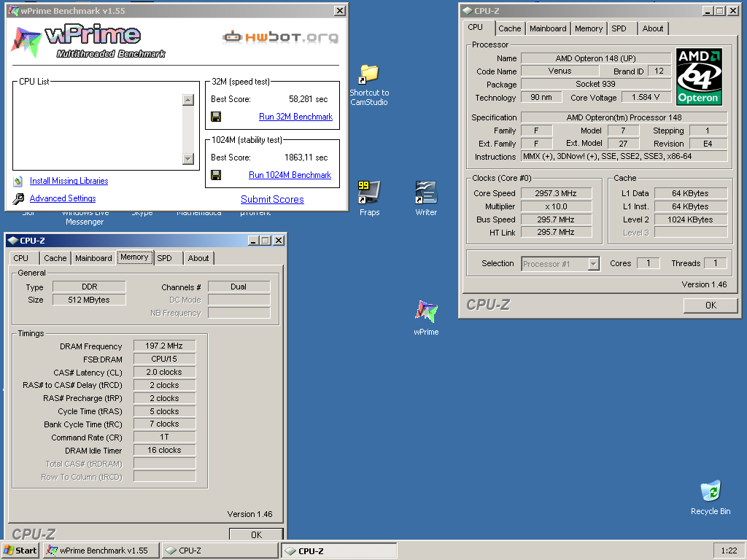Activate first CPU-Z taskbar button
The image size is (747, 560).
coord(220,551)
